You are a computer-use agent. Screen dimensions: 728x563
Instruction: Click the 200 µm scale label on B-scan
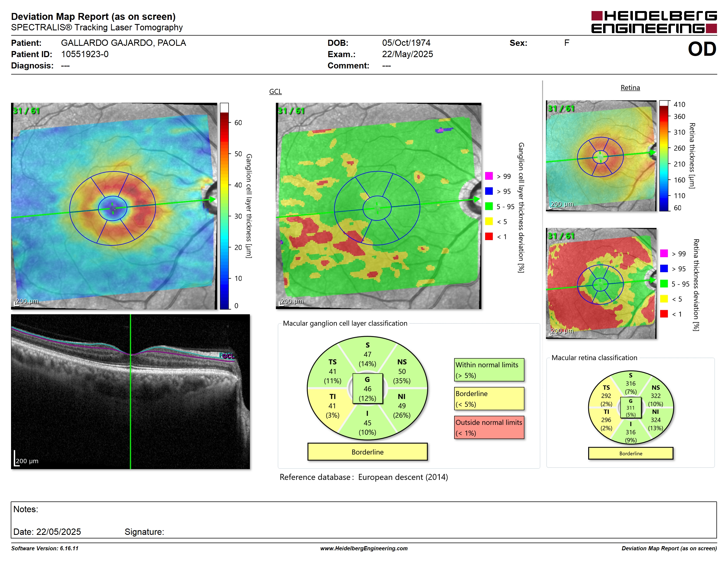pyautogui.click(x=27, y=461)
